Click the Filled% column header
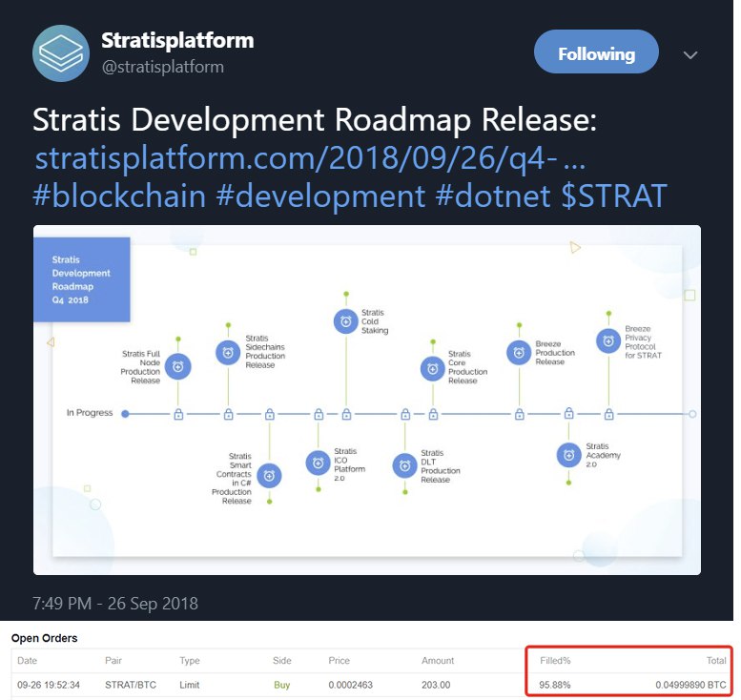Screen dimensions: 741x700 [x=555, y=660]
